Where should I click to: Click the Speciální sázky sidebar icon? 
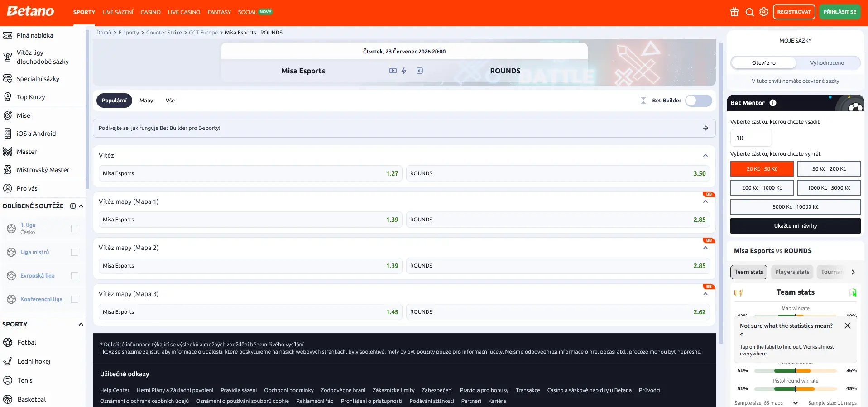pyautogui.click(x=8, y=79)
